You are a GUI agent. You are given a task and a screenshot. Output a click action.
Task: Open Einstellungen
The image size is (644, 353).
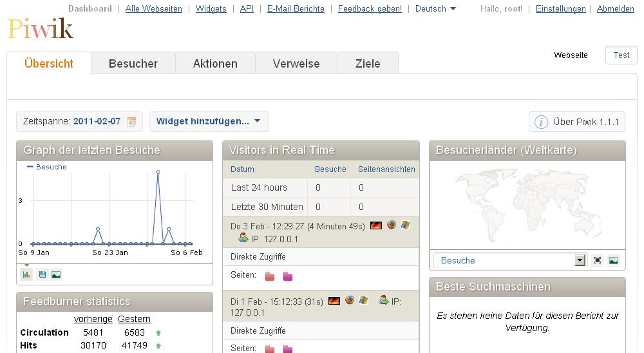coord(561,8)
